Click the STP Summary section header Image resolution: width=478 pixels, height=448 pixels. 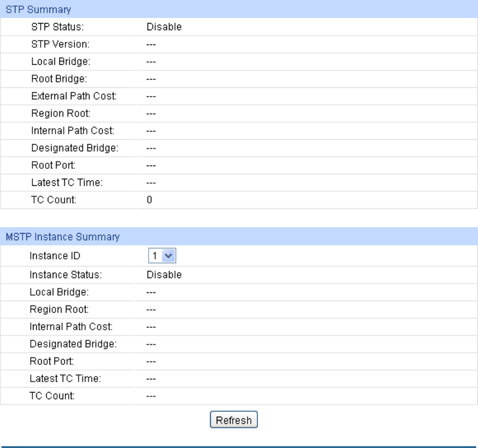(34, 10)
